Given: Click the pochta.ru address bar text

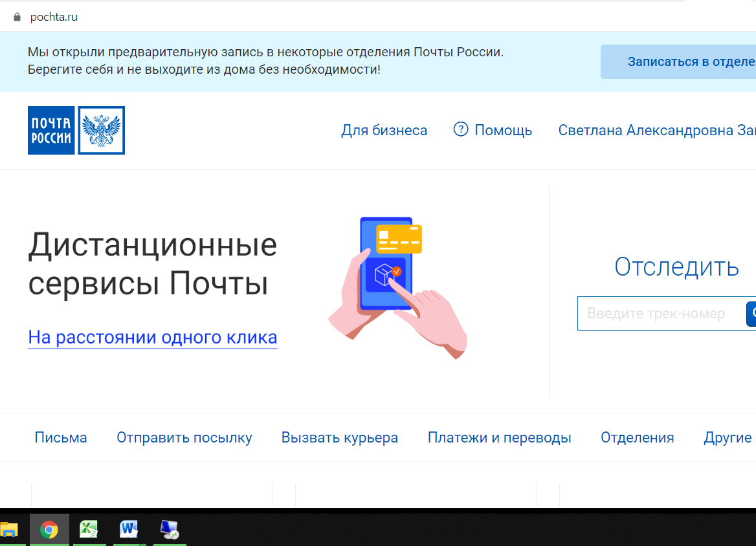Looking at the screenshot, I should point(54,17).
